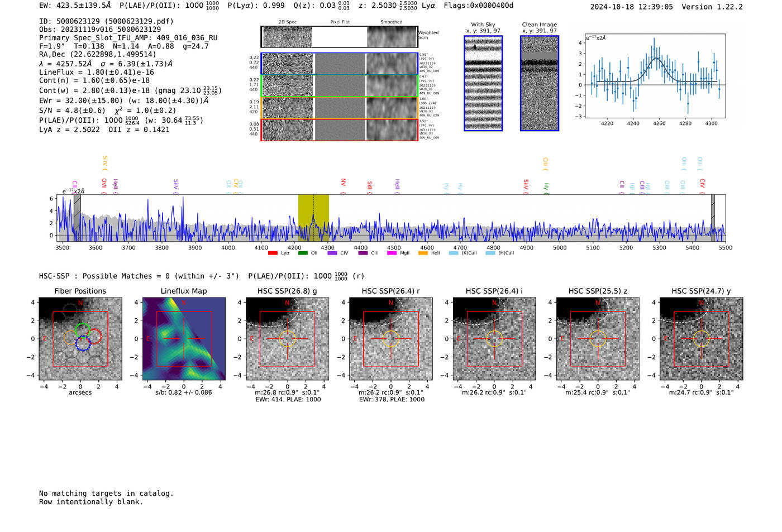Viewport: 782px width, 532px height.
Task: Select 'No matching targets in catalog.' text
Action: [x=106, y=493]
